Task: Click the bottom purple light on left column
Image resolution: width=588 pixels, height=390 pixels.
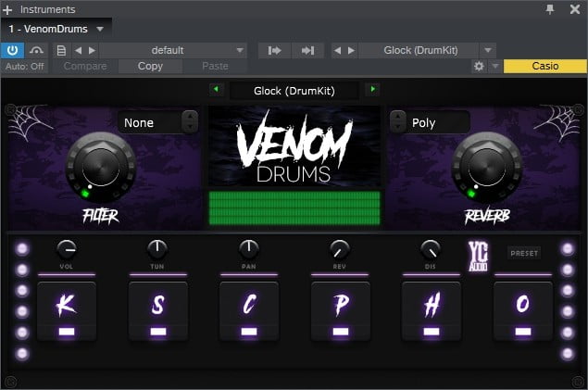Action: click(22, 353)
